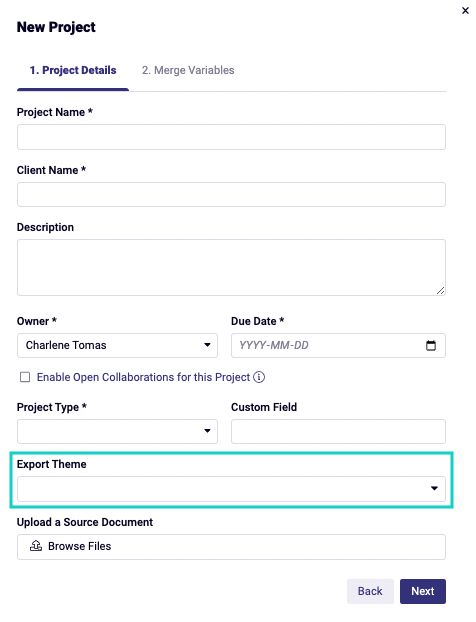Grab the Description textarea resize handle
The width and height of the screenshot is (476, 622).
tap(440, 291)
